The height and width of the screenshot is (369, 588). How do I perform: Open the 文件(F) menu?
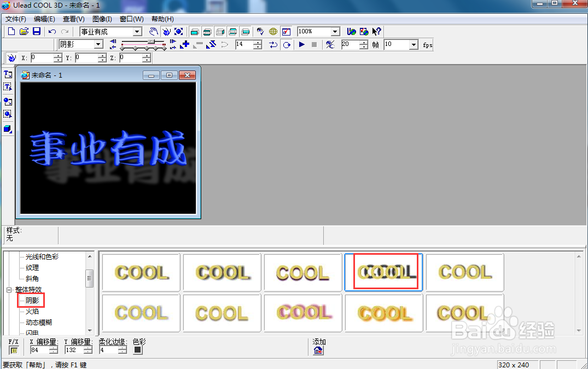pyautogui.click(x=16, y=19)
